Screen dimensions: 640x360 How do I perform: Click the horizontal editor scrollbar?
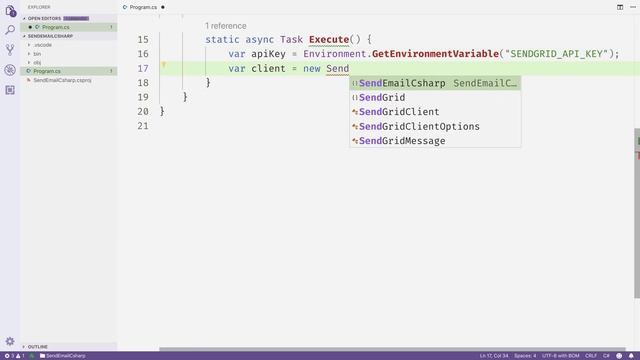click(x=392, y=349)
